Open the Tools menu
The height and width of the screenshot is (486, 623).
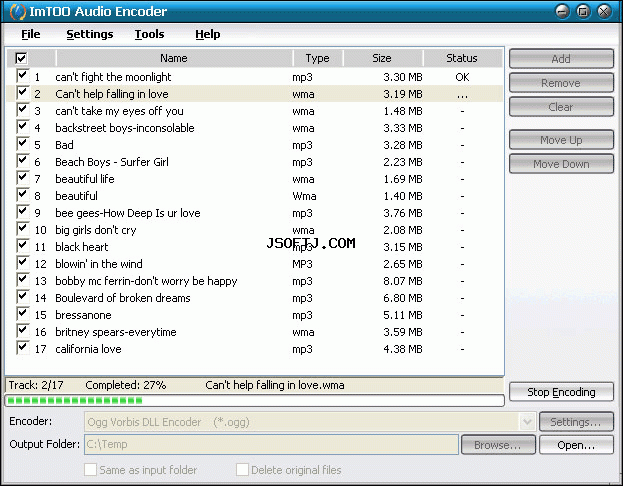(x=149, y=34)
